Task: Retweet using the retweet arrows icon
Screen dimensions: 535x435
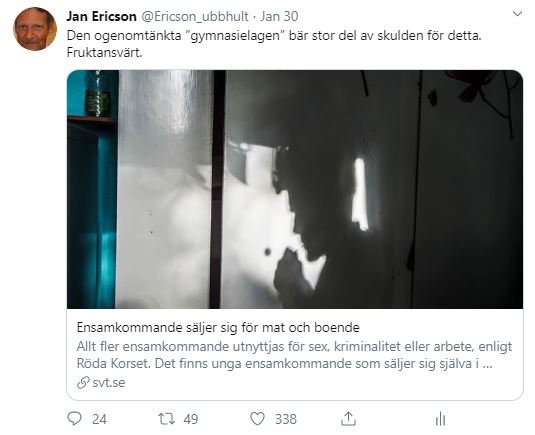Action: tap(166, 419)
